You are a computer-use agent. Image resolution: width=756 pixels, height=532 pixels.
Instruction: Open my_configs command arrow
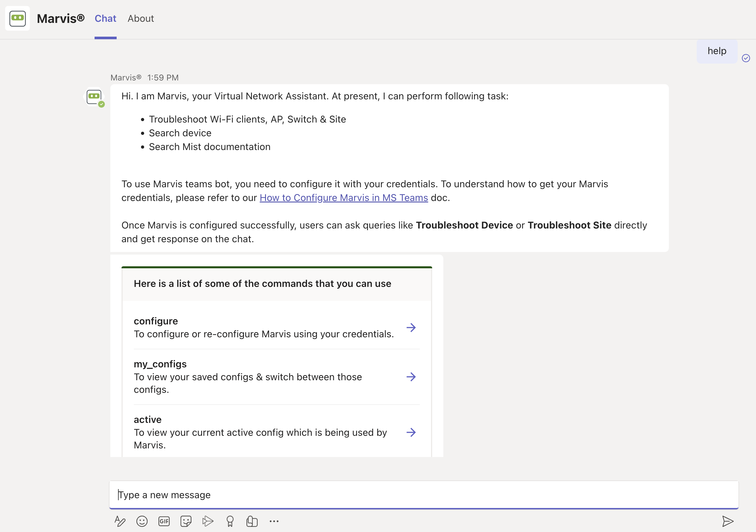411,377
